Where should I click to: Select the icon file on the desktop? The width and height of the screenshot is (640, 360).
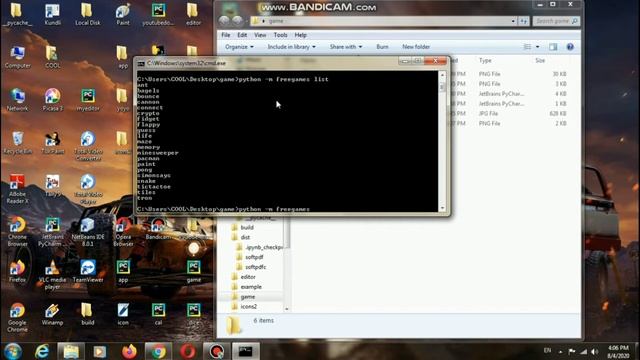[123, 314]
